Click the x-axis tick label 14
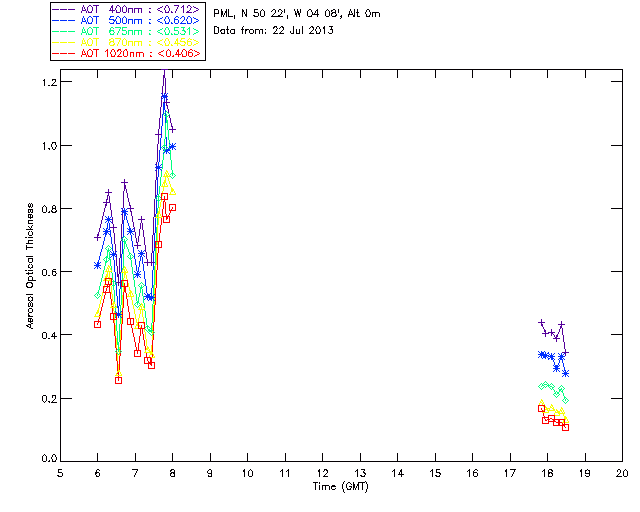The height and width of the screenshot is (512, 640). click(x=398, y=473)
